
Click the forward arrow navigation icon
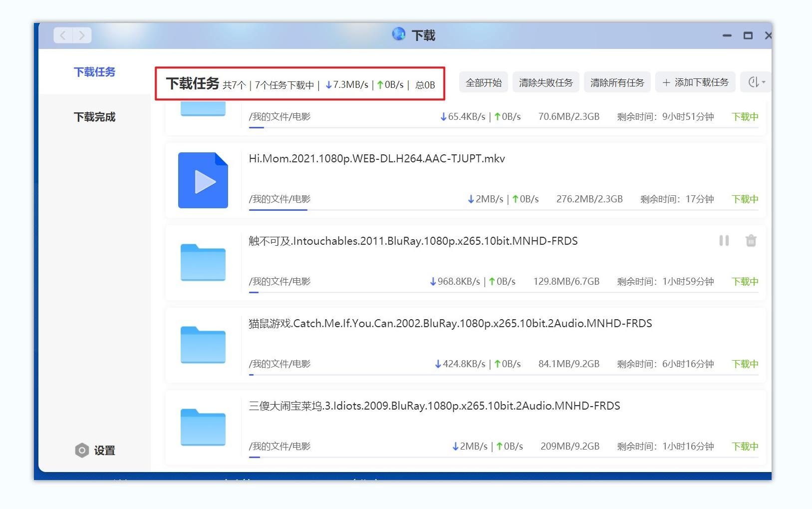pos(81,35)
